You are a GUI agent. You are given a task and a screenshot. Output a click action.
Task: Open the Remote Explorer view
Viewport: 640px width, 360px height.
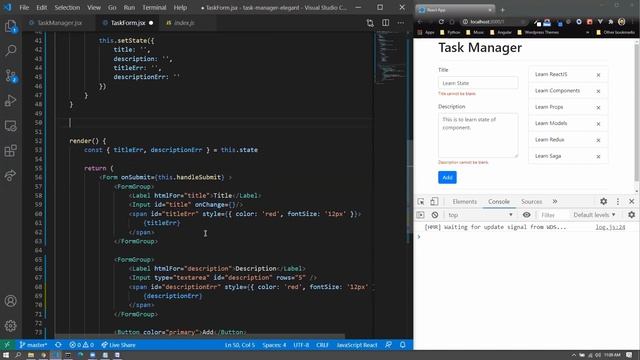coord(11,126)
